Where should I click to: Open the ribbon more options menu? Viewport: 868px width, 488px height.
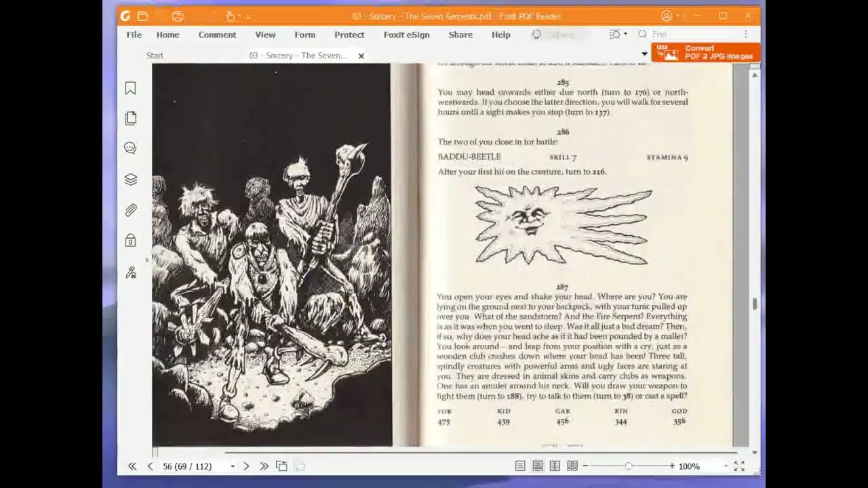click(x=746, y=34)
